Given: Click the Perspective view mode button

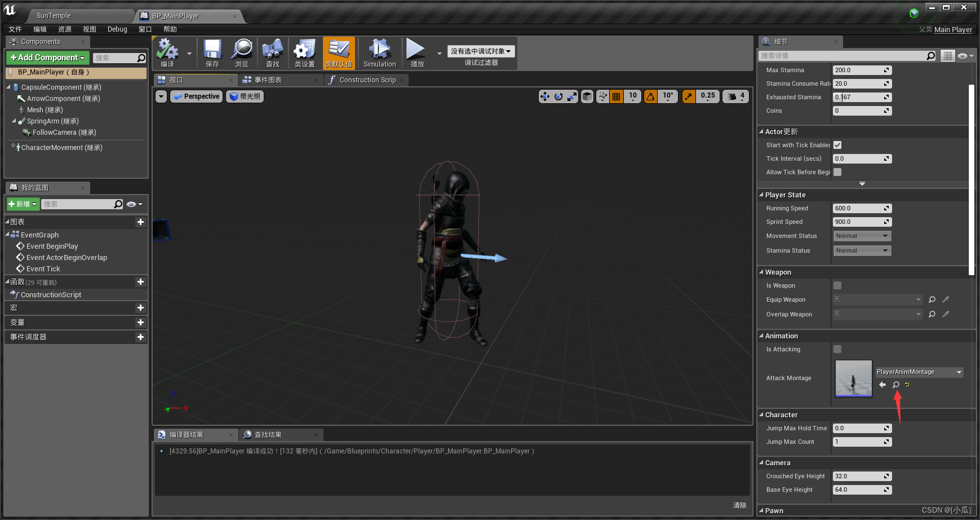Looking at the screenshot, I should 197,96.
